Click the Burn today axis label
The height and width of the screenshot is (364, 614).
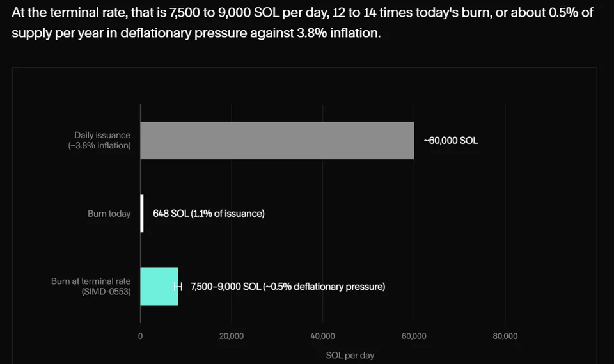tap(109, 214)
